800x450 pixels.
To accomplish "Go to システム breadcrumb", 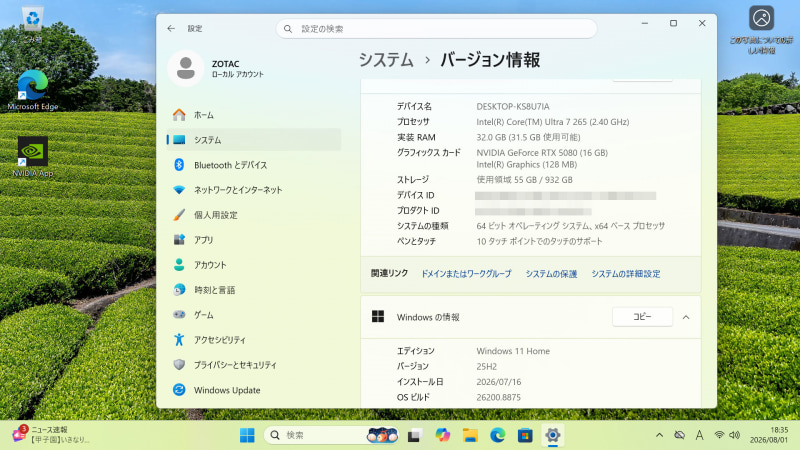I will click(x=386, y=60).
